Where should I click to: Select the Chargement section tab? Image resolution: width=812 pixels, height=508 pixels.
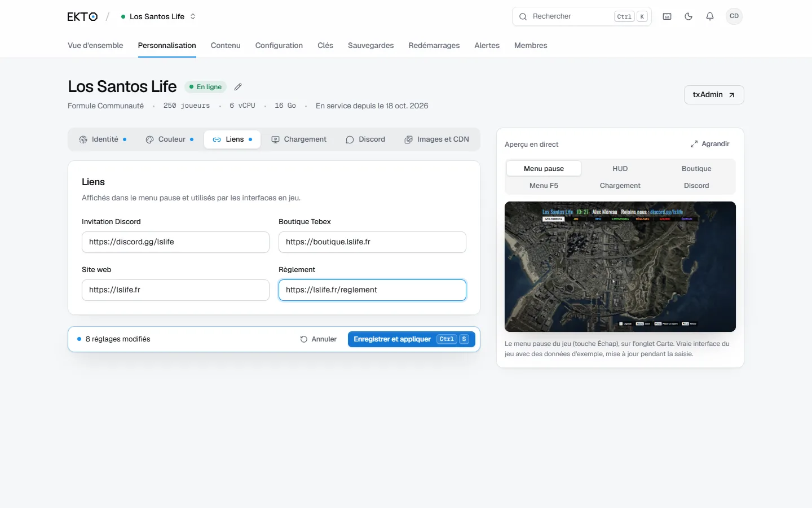pos(299,139)
